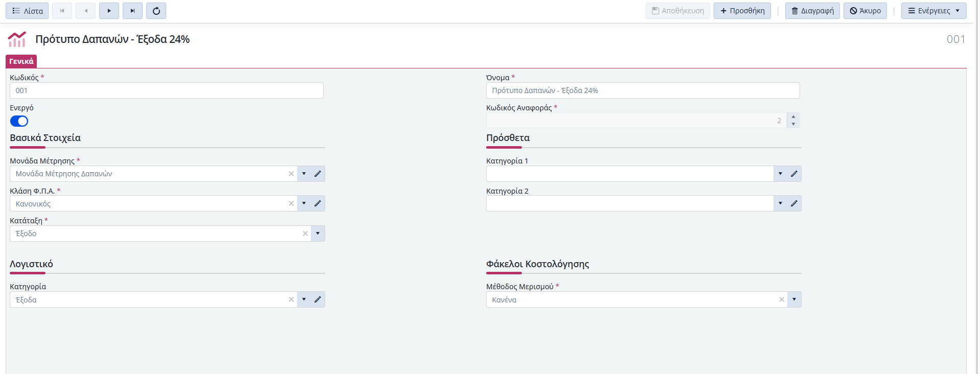The width and height of the screenshot is (980, 374).
Task: Edit Κλάση Φ.Π.Α. with pencil icon
Action: [317, 203]
